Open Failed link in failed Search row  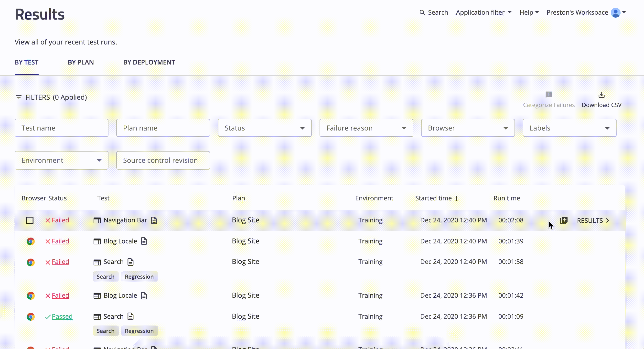60,262
